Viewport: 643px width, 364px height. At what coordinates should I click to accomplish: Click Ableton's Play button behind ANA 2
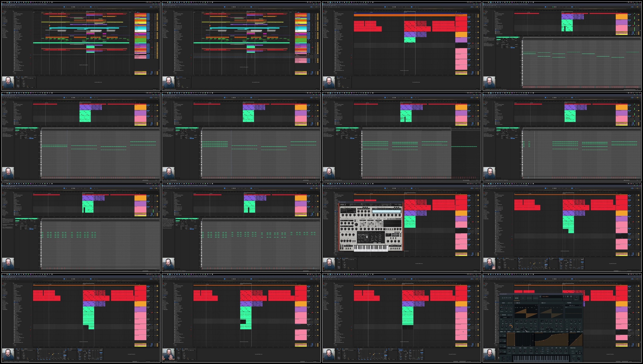pos(392,188)
